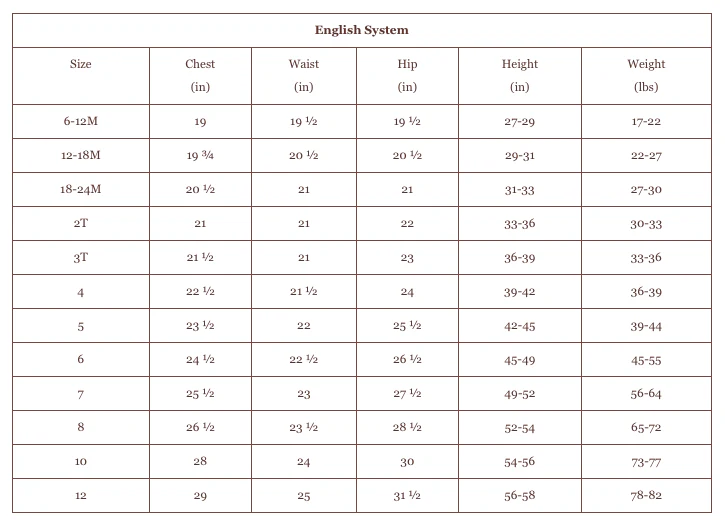Click the Chest column header
Screen dimensions: 725x526
coord(200,64)
